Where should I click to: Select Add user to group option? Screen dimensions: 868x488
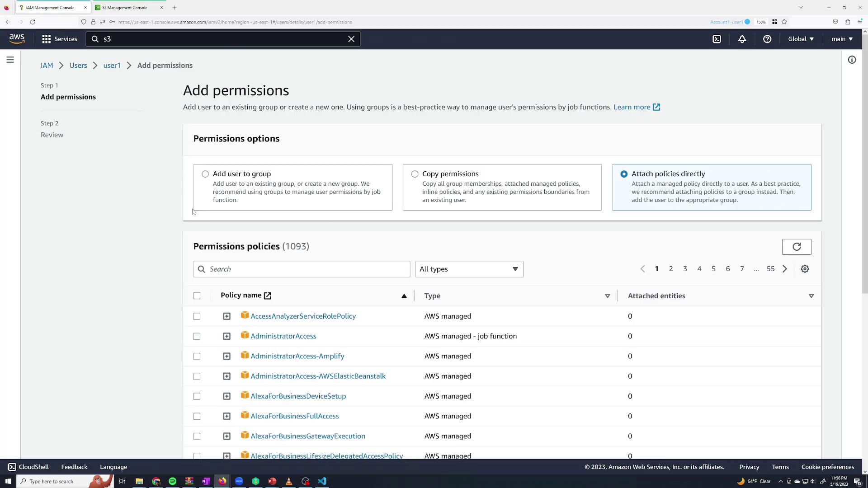pos(205,174)
